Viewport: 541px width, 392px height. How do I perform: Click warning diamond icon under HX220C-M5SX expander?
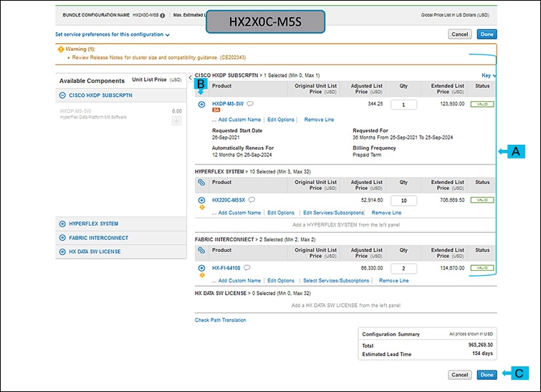click(x=201, y=207)
